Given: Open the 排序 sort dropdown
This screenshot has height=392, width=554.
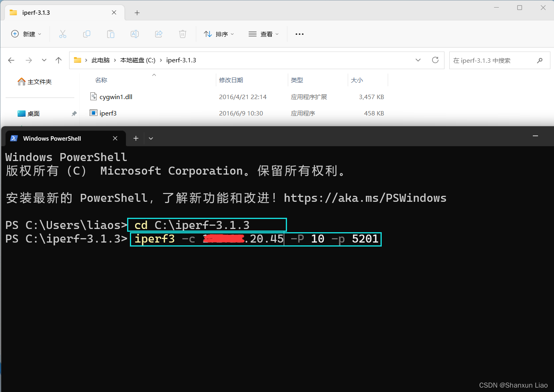Looking at the screenshot, I should click(219, 34).
